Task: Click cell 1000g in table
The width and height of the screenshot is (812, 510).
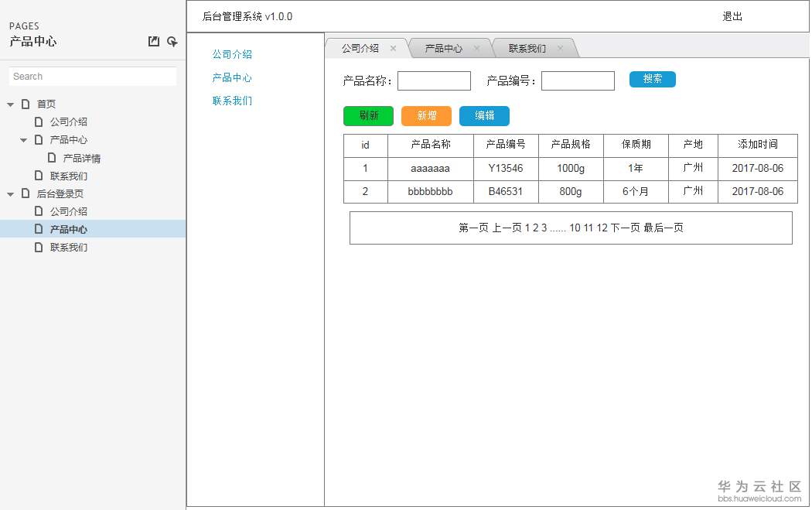Action: pos(571,169)
